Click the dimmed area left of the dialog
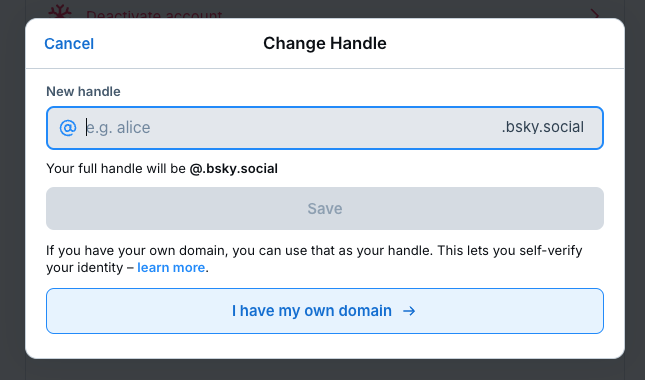Viewport: 645px width, 380px height. pos(12,189)
